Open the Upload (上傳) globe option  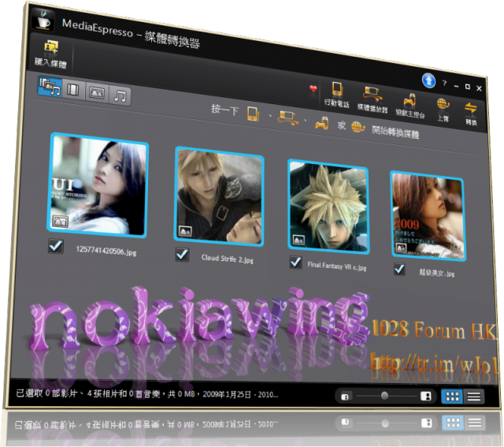pos(443,110)
